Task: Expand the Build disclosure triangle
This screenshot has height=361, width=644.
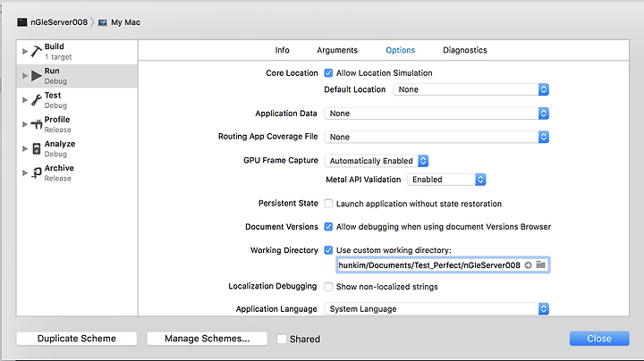Action: click(25, 51)
